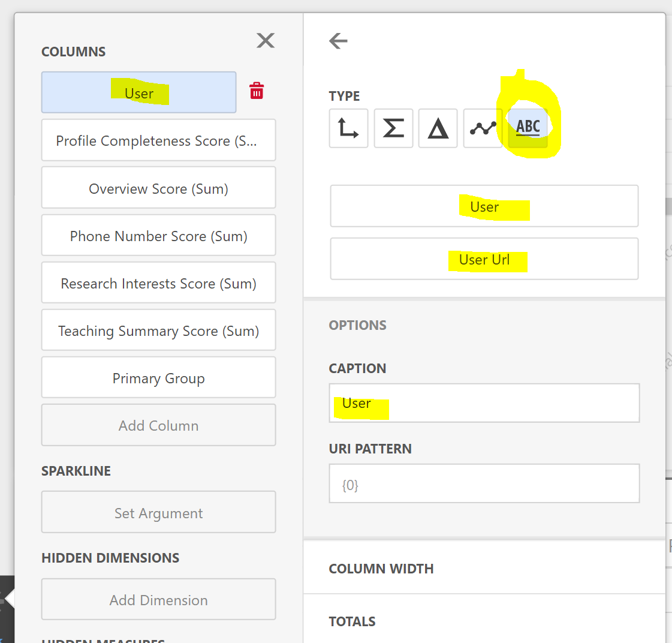The width and height of the screenshot is (672, 643).
Task: Click Set Argument under Sparkline
Action: pos(158,513)
